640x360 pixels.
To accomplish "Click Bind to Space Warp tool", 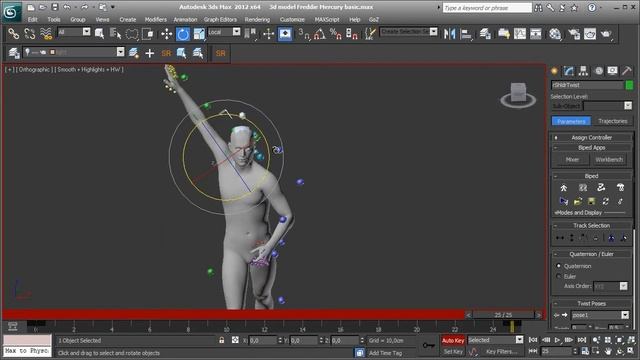I will pos(46,33).
